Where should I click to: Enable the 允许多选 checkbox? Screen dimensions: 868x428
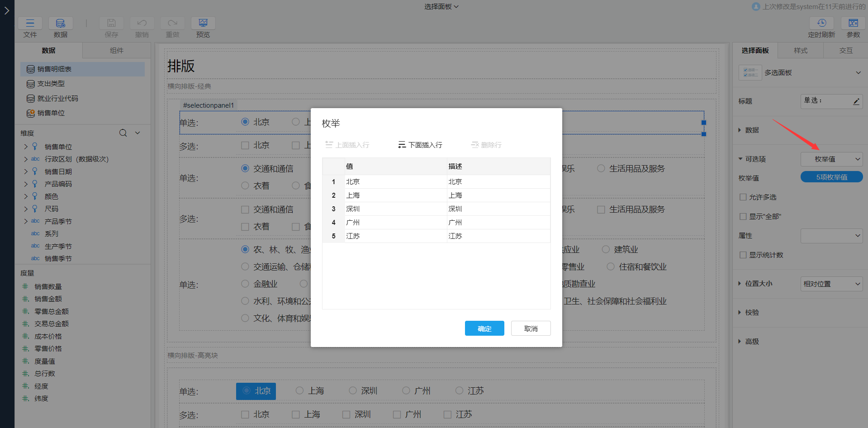743,197
